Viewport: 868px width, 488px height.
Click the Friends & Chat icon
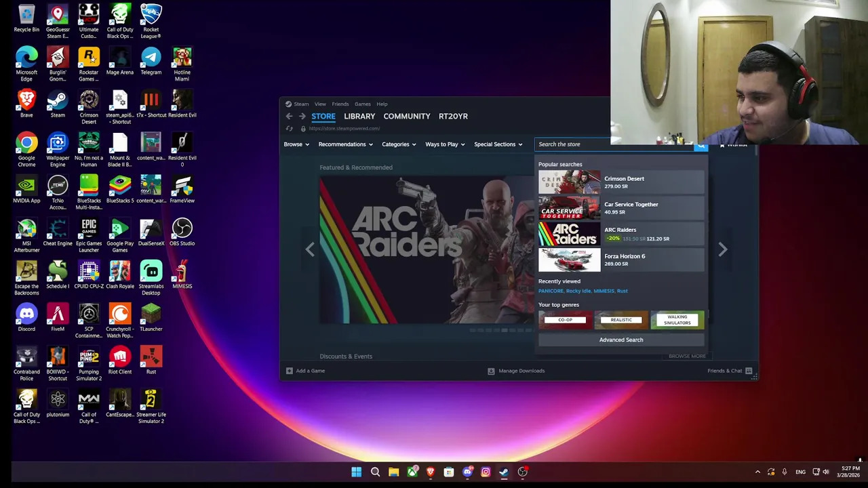(x=749, y=371)
